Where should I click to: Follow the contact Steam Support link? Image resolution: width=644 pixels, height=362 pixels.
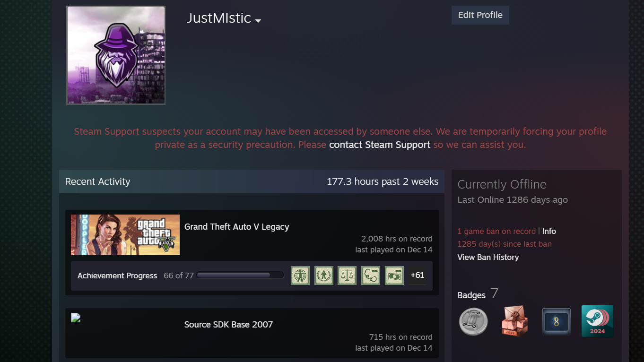380,145
